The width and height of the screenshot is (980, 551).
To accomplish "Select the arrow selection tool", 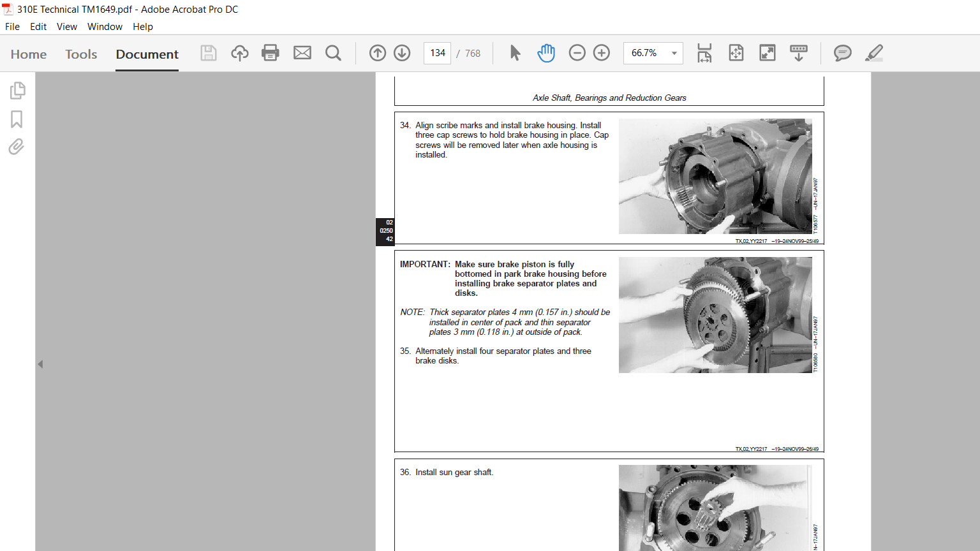I will coord(515,53).
